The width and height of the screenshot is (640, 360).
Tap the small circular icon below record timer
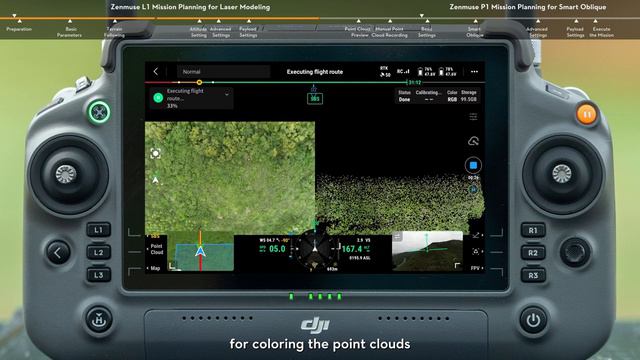(x=473, y=189)
